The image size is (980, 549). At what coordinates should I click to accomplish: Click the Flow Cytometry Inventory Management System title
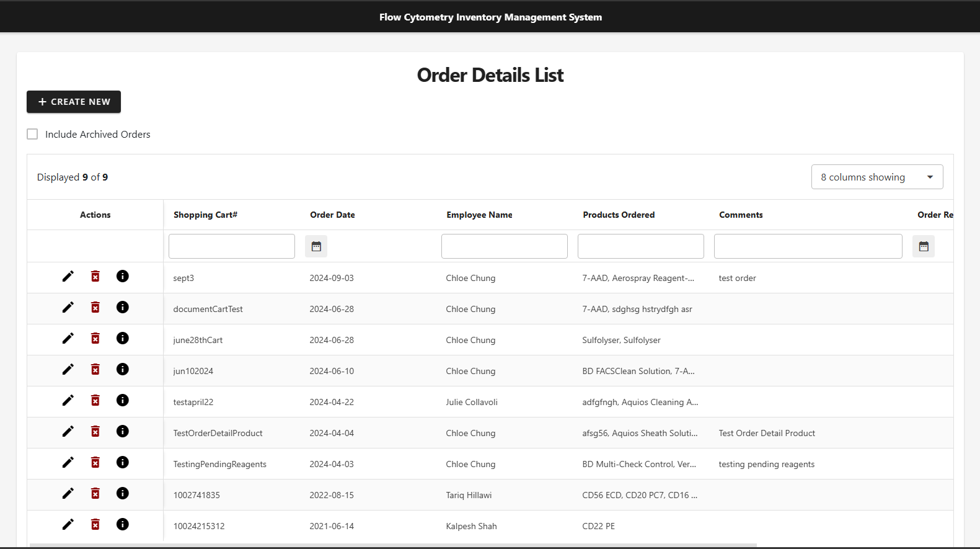490,17
